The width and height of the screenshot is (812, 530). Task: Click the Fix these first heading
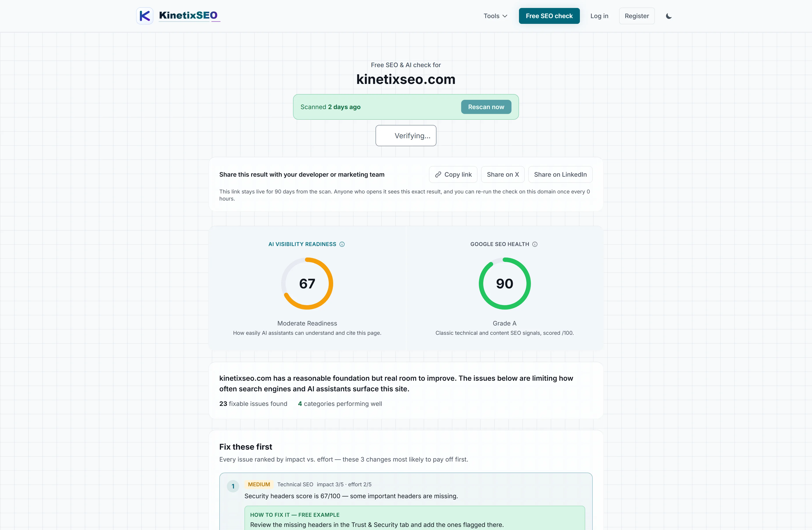coord(246,447)
